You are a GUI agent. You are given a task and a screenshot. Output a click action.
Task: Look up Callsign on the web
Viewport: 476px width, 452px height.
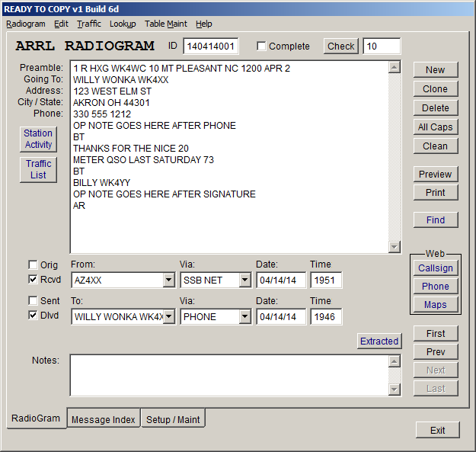436,268
